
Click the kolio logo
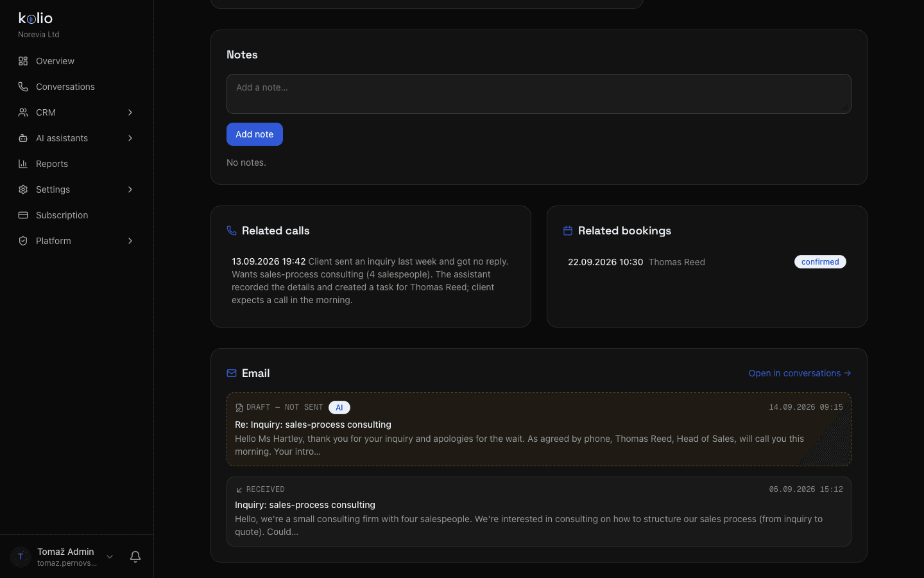[x=35, y=18]
